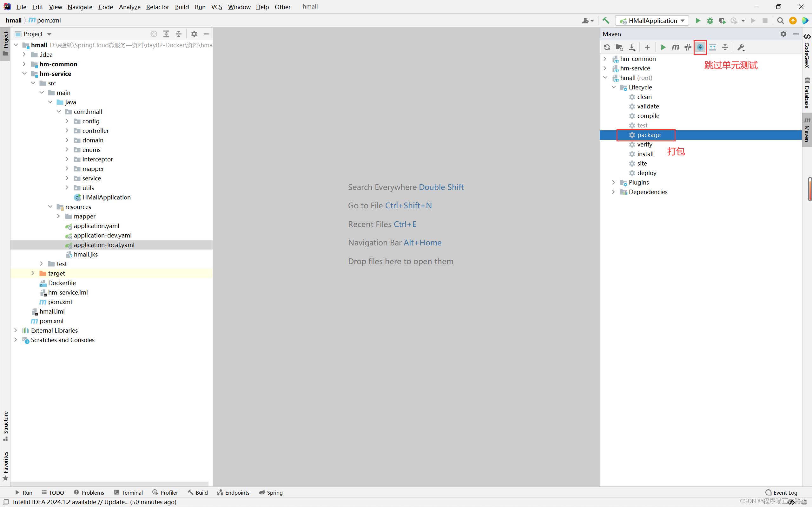Select the Dockerfile in hm-service

coord(62,283)
